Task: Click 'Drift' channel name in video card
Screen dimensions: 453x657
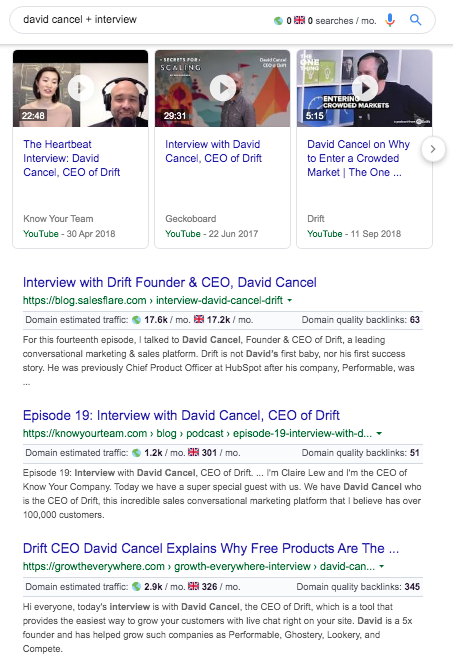Action: pyautogui.click(x=316, y=219)
